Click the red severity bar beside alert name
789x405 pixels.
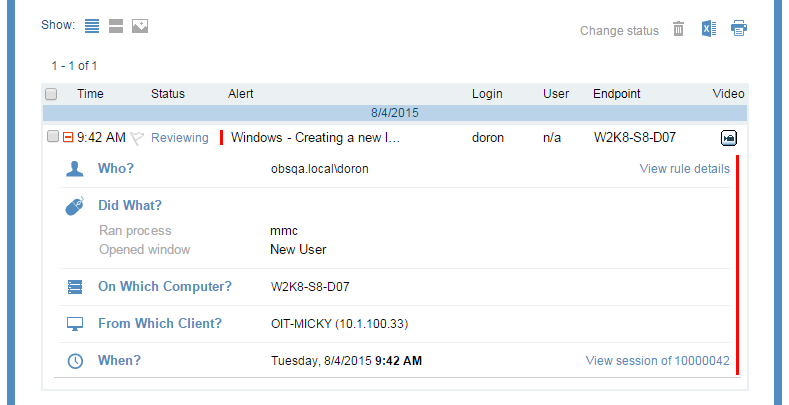click(x=221, y=138)
